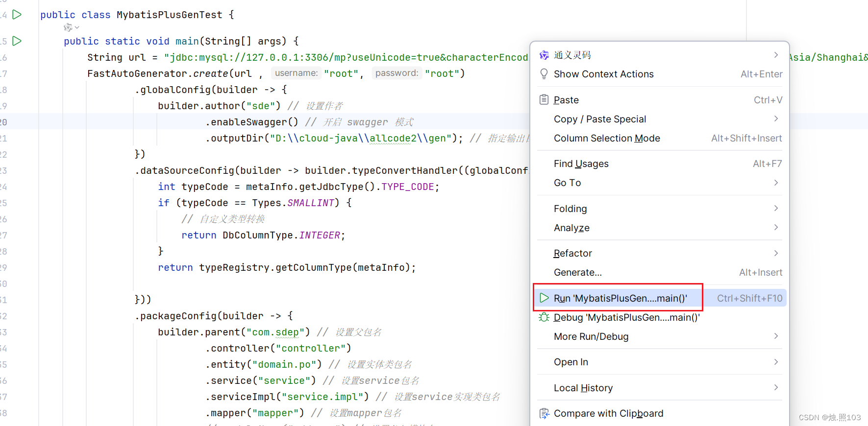The image size is (868, 426).
Task: Click the lightbulb icon for Show Context Actions
Action: pos(544,74)
